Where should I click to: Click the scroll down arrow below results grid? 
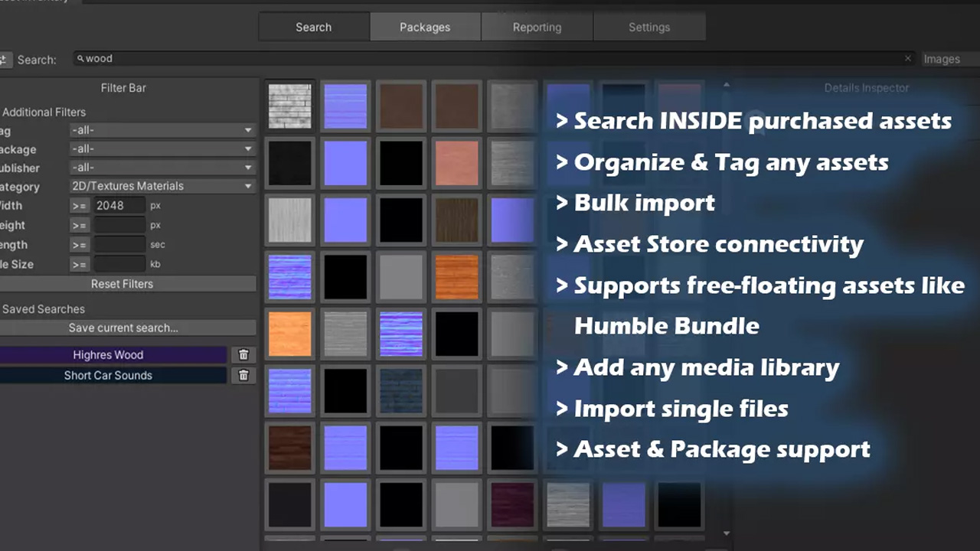tap(727, 533)
